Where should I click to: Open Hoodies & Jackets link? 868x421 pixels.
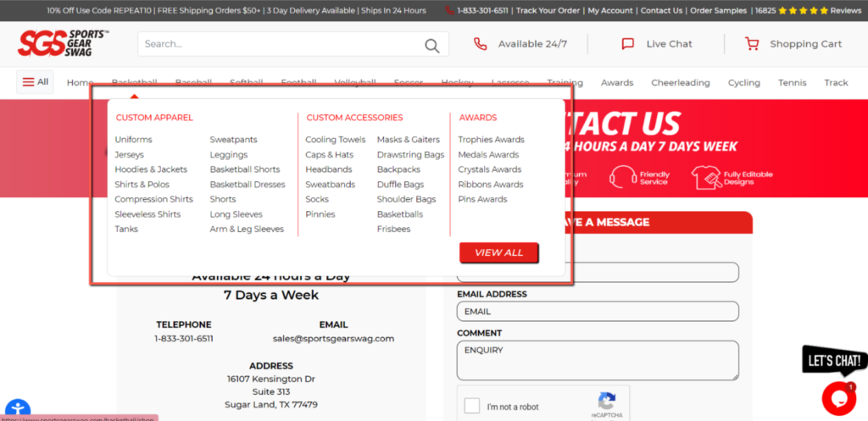(151, 169)
